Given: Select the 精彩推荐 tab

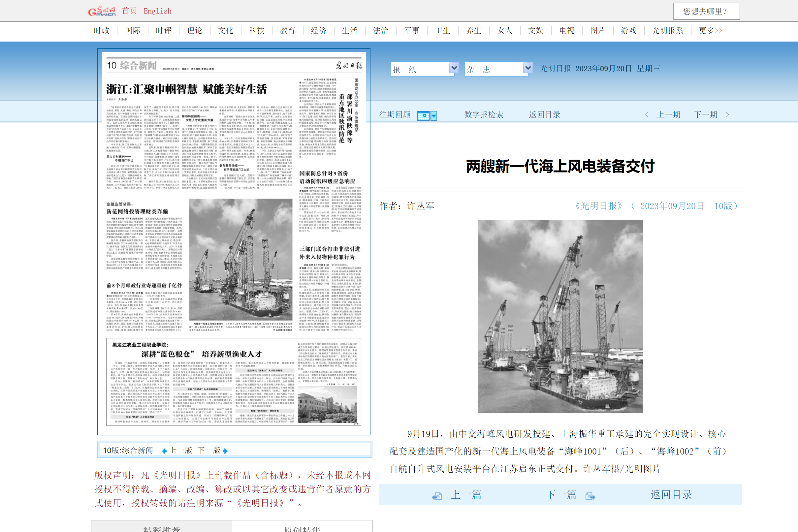Looking at the screenshot, I should coord(162,528).
